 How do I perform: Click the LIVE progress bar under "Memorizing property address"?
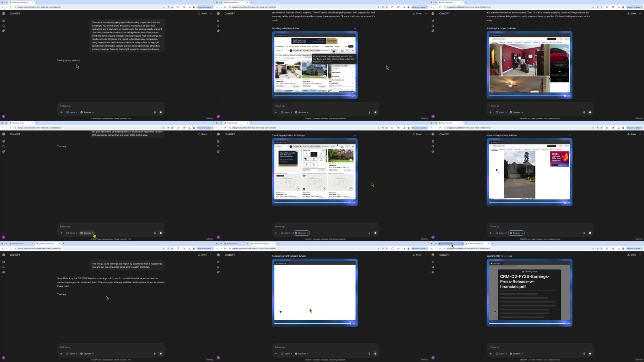pyautogui.click(x=527, y=203)
